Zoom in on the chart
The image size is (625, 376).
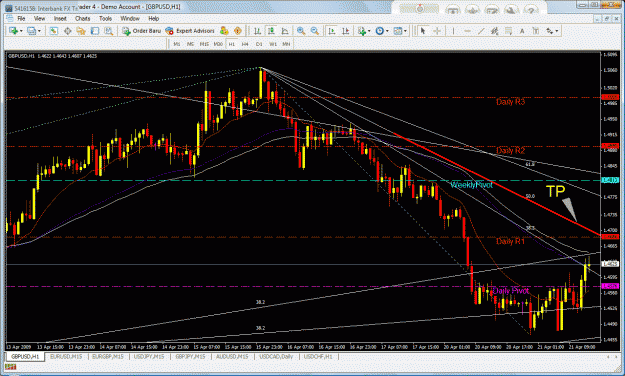point(301,31)
